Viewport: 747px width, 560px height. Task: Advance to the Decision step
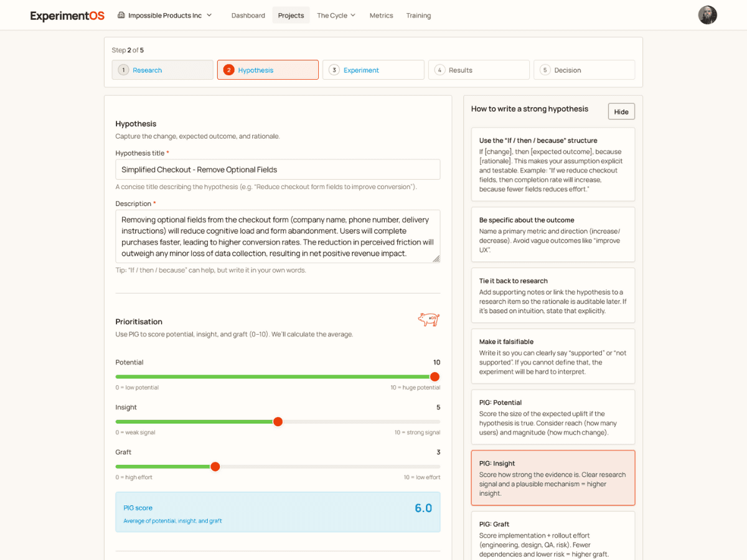pyautogui.click(x=584, y=70)
